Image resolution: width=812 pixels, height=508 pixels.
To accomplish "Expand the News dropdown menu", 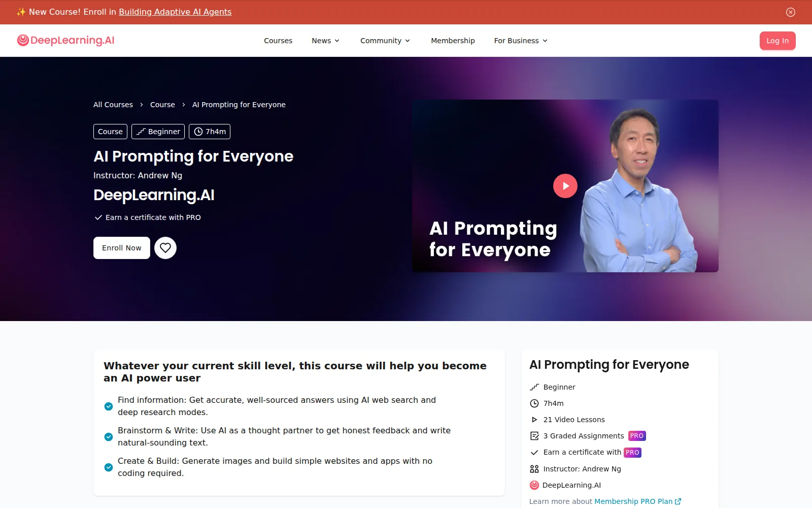I will point(326,41).
